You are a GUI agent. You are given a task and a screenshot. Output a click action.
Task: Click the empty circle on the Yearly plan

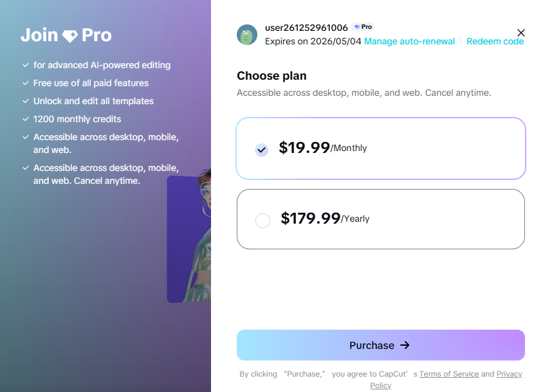(x=262, y=220)
